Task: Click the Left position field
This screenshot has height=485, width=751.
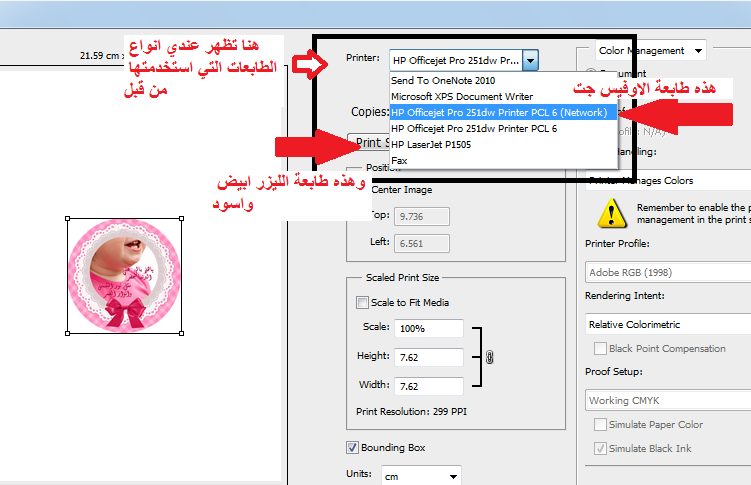Action: [421, 243]
